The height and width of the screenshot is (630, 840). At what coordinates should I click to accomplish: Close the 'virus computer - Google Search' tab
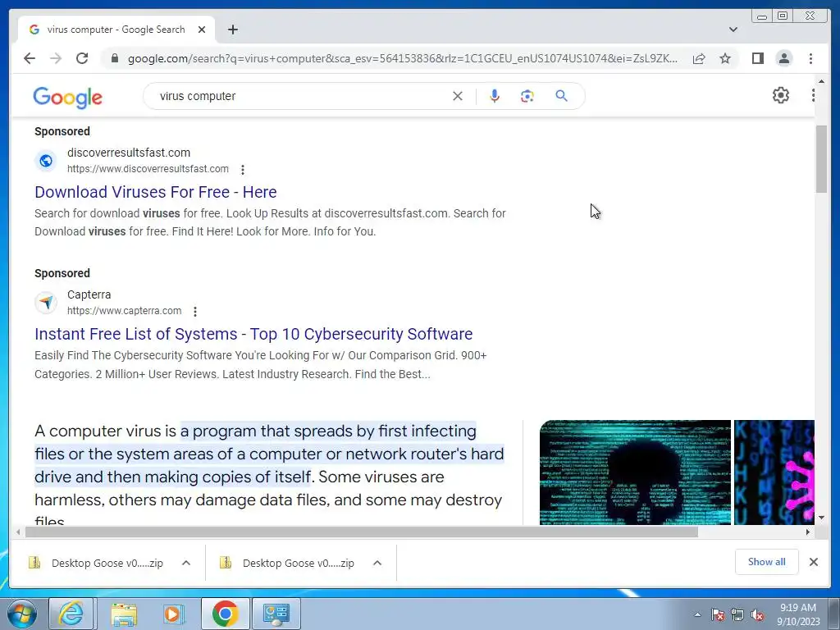pos(202,30)
